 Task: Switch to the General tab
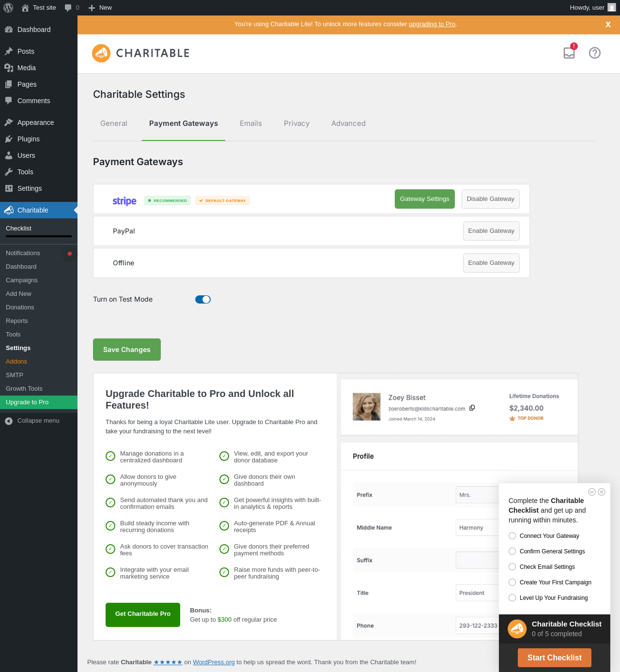(114, 123)
